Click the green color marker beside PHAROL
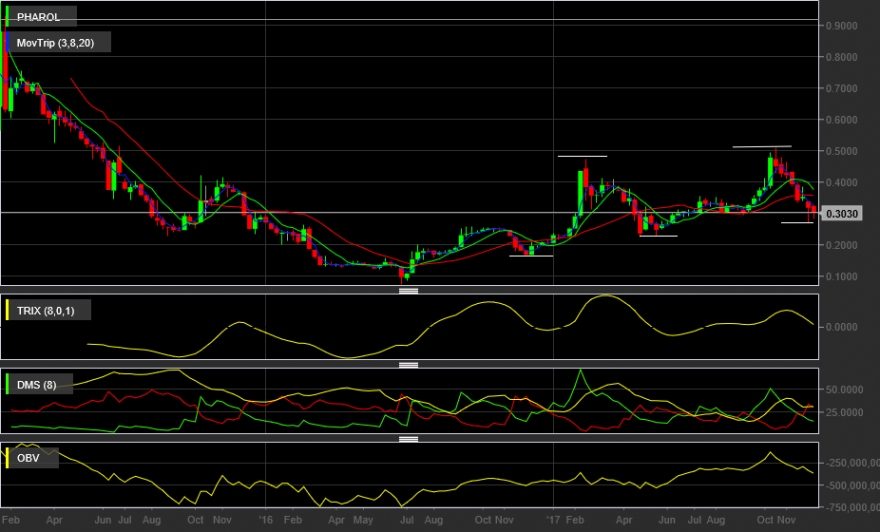 pos(7,17)
